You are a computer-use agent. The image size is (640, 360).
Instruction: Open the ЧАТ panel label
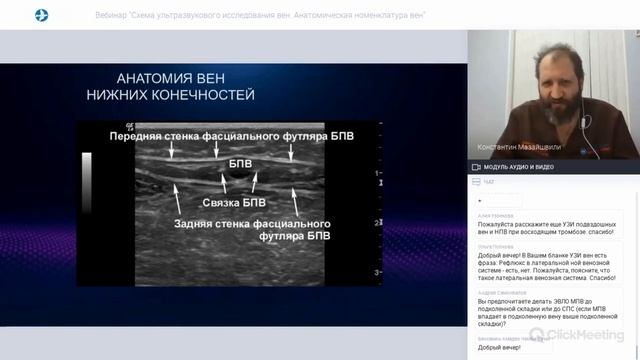point(489,182)
